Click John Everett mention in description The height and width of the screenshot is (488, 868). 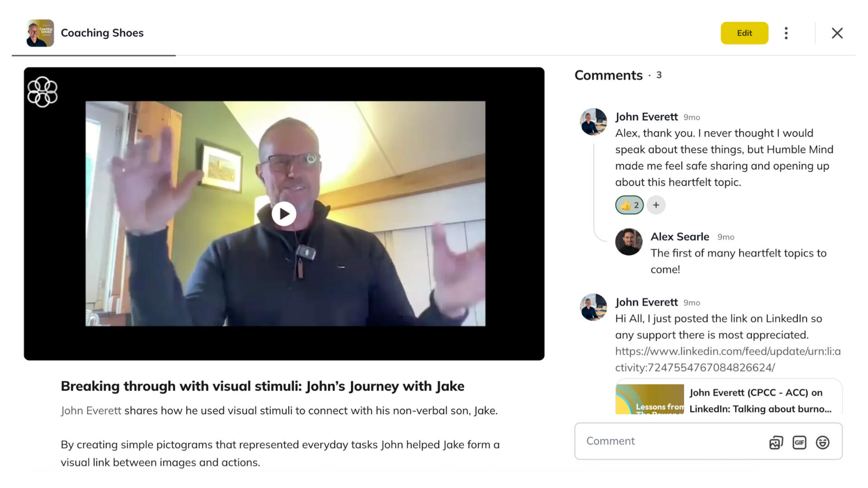click(91, 411)
